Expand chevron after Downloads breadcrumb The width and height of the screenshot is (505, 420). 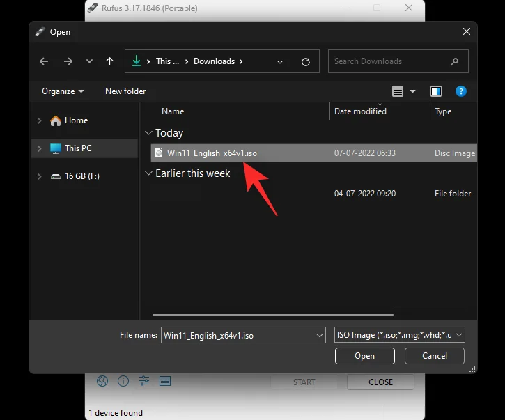pos(241,61)
